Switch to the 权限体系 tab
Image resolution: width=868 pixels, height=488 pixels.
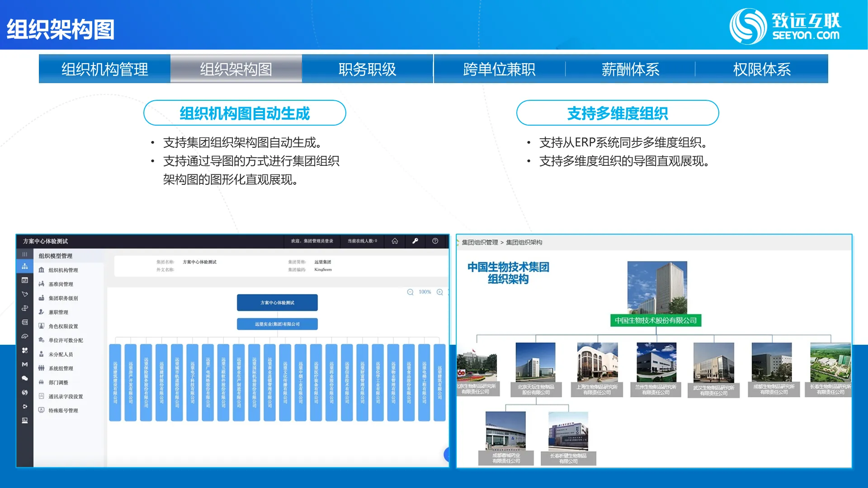pyautogui.click(x=762, y=69)
